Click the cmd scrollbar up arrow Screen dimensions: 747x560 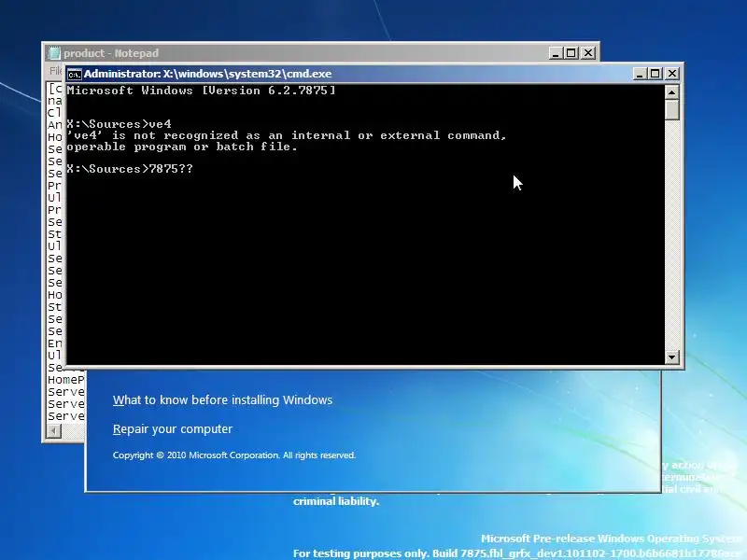click(671, 92)
